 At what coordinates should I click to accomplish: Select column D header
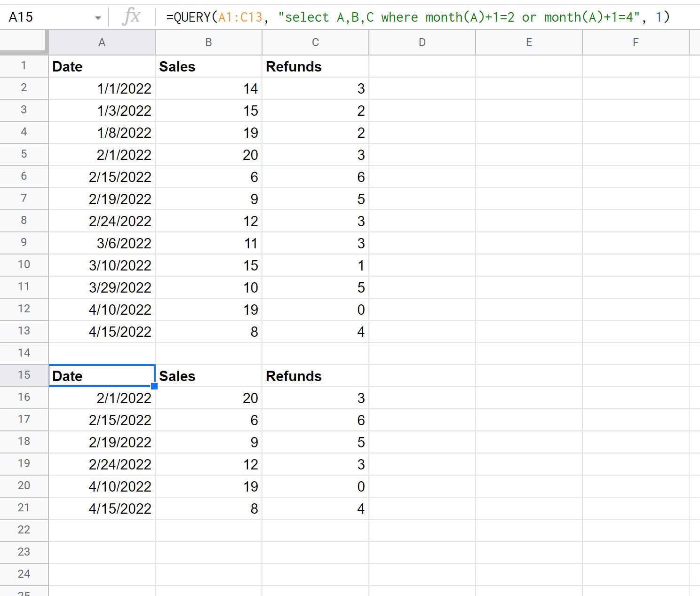coord(422,43)
